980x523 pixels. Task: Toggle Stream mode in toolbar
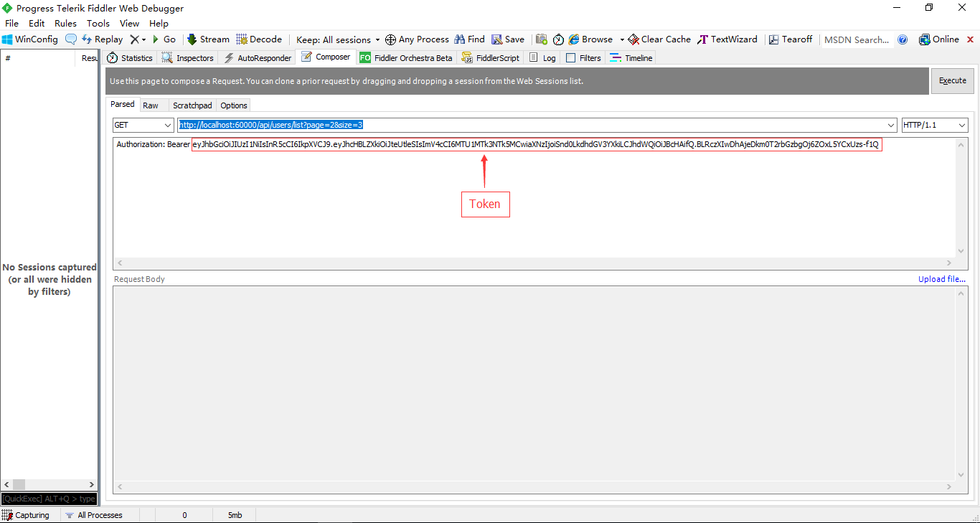pyautogui.click(x=208, y=39)
